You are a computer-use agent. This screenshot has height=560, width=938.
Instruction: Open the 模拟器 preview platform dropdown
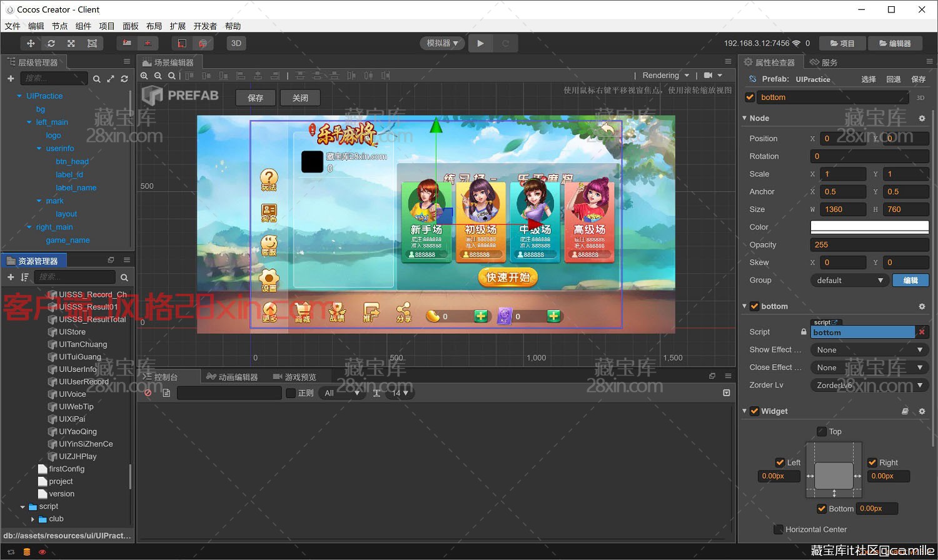(442, 43)
